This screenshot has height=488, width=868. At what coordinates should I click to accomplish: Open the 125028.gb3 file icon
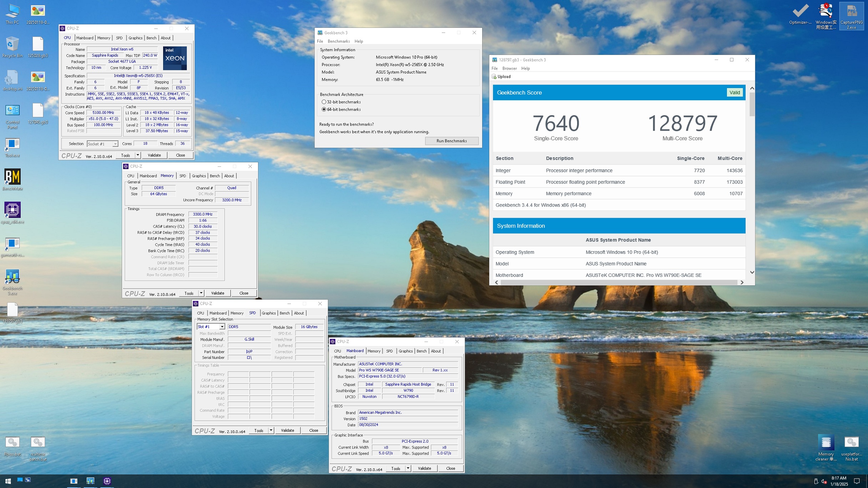(38, 47)
